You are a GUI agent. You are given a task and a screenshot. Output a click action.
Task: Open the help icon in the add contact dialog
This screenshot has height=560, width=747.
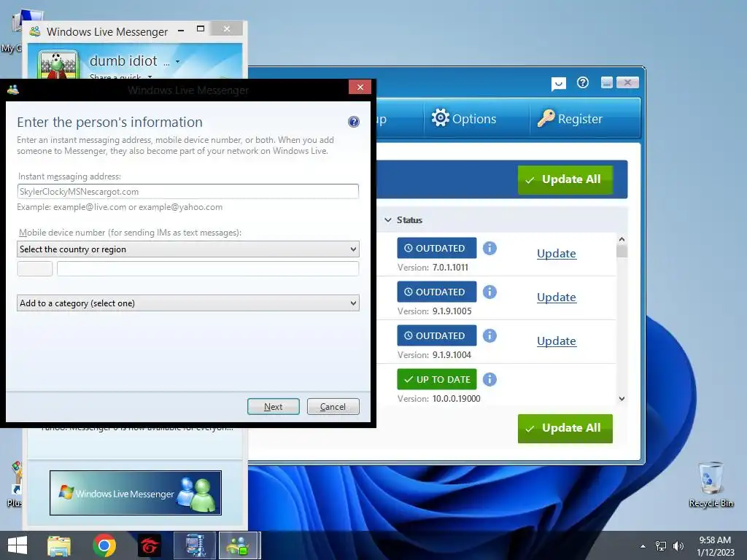pyautogui.click(x=354, y=122)
